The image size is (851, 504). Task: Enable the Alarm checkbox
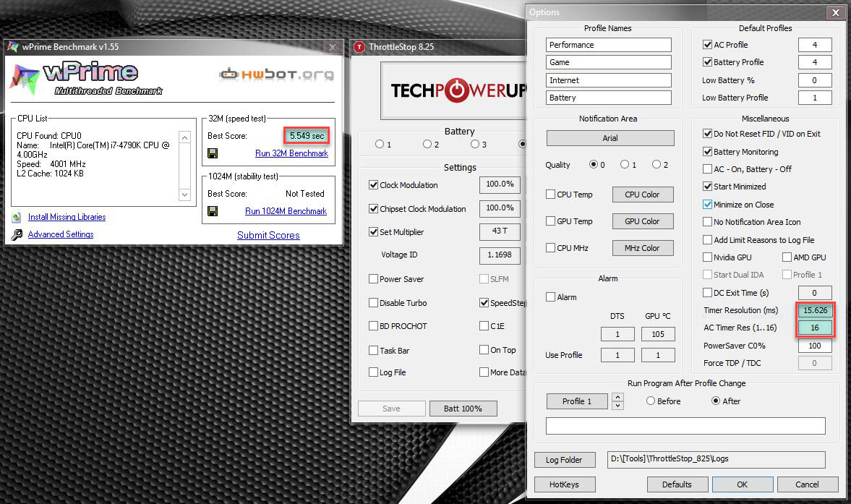point(550,296)
